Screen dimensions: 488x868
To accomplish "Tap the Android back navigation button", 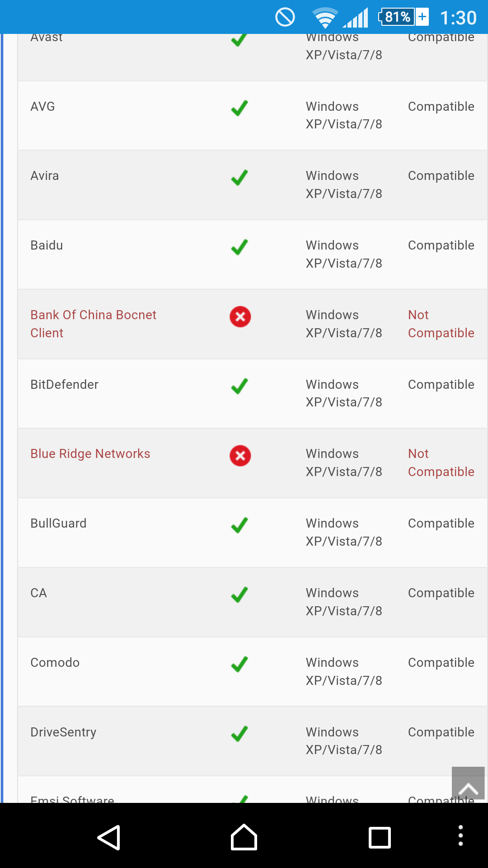I will pyautogui.click(x=109, y=837).
